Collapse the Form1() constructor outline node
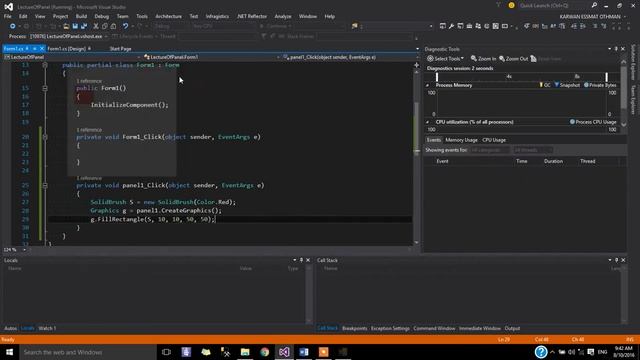The image size is (640, 360). [45, 88]
